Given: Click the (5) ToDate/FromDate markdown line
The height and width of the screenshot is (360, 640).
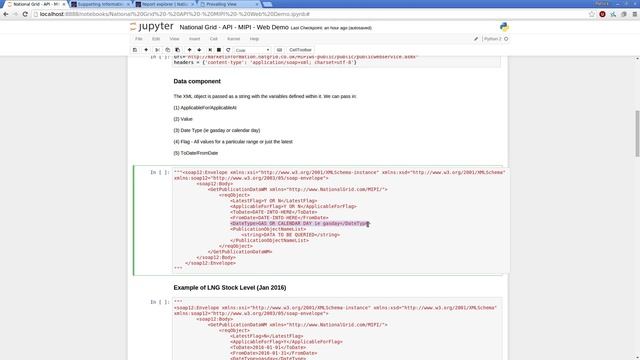Looking at the screenshot, I should coord(196,153).
